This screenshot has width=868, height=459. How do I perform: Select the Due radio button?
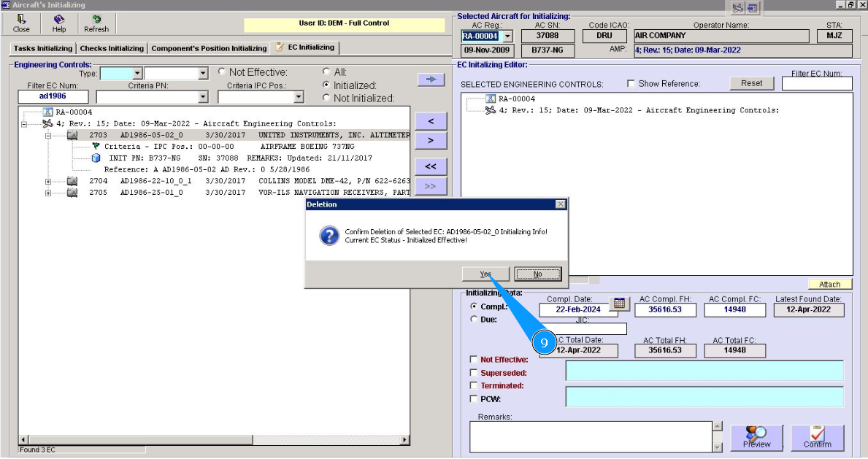(474, 320)
